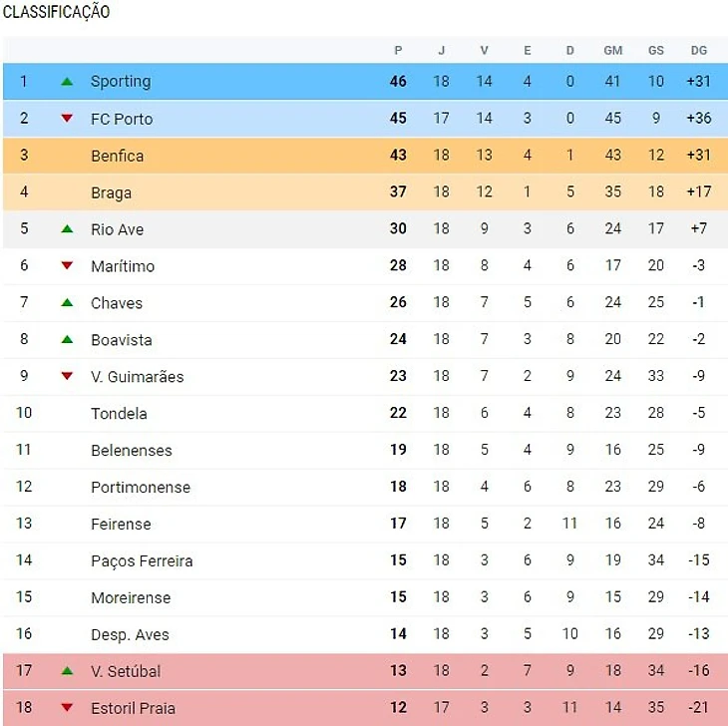Click the Desp. Aves team name
The image size is (728, 726).
pos(130,635)
